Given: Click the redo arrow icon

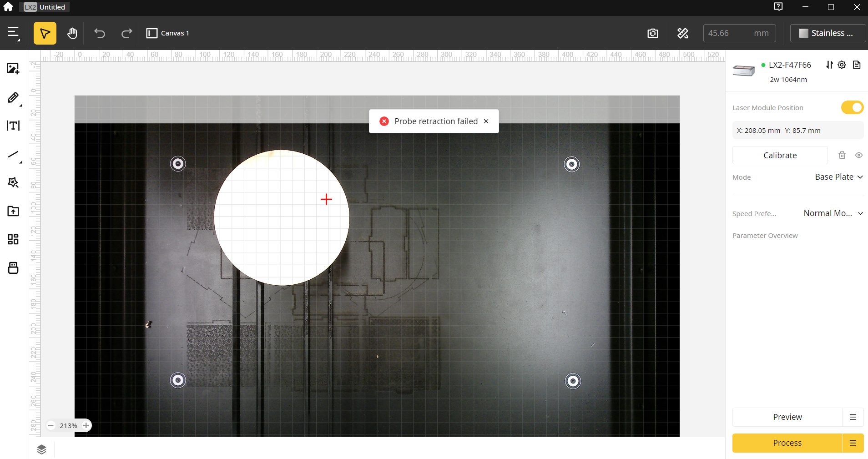Looking at the screenshot, I should 126,33.
